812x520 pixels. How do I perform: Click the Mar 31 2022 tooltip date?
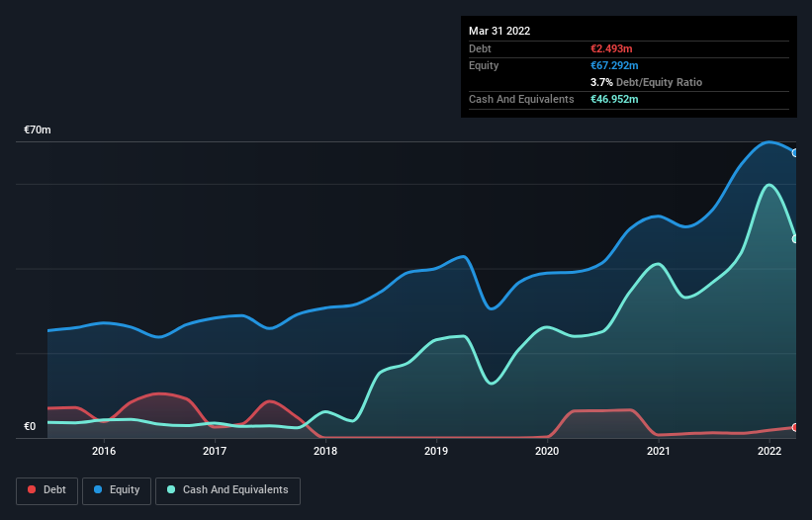[499, 31]
